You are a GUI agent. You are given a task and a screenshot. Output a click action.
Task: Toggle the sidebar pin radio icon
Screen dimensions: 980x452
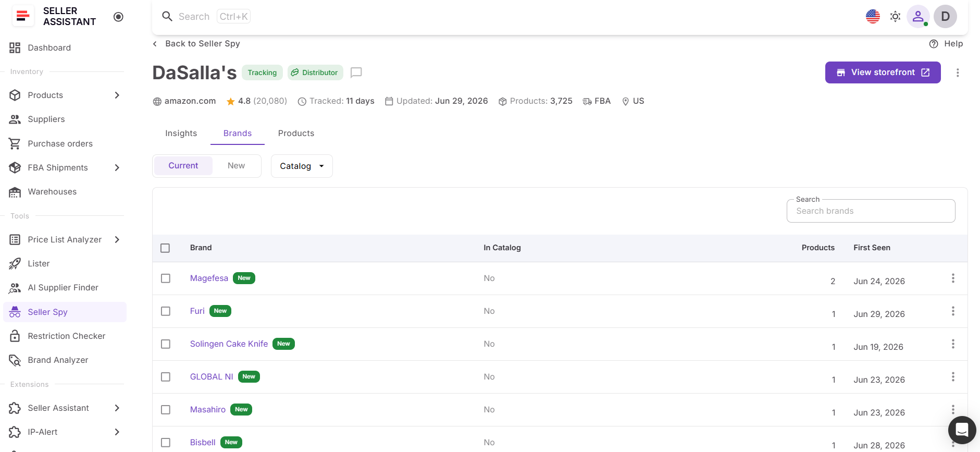118,17
